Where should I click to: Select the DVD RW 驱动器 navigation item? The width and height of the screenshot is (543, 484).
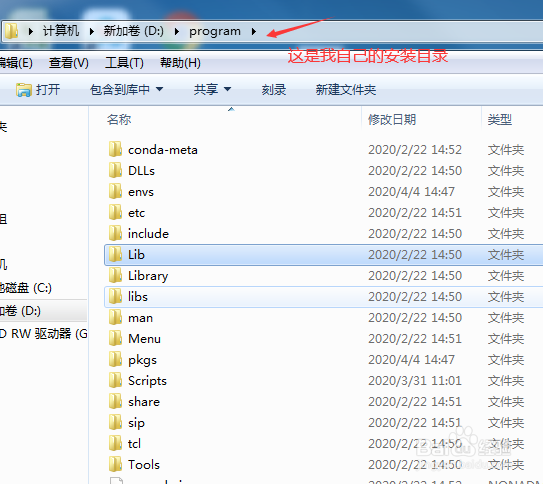pos(43,334)
